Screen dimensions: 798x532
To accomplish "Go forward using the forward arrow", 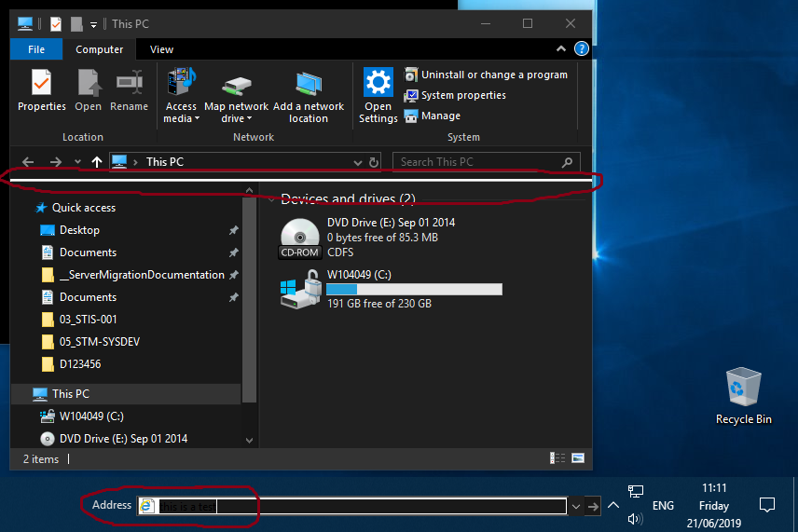I will [56, 162].
